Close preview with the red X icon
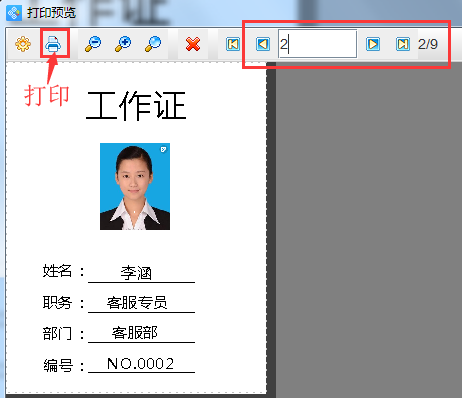This screenshot has width=462, height=398. click(x=193, y=44)
